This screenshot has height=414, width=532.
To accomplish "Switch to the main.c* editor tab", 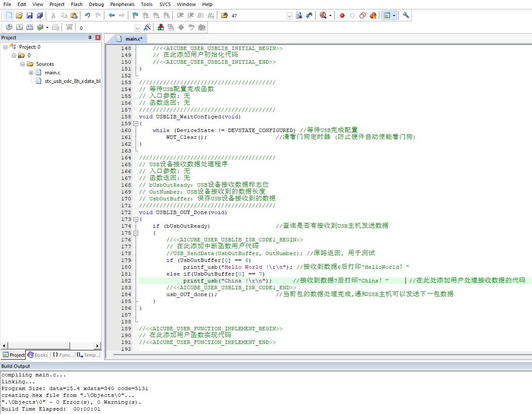I will tap(130, 39).
